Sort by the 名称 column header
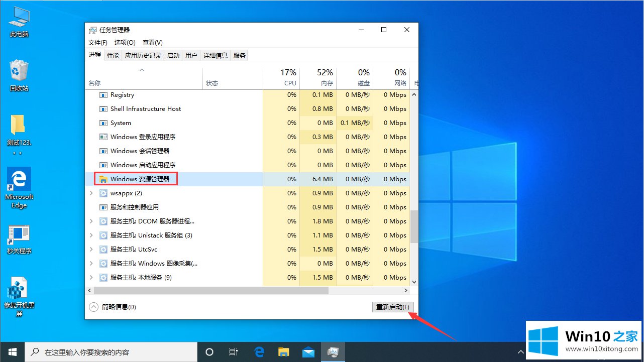Image resolution: width=644 pixels, height=362 pixels. pos(144,78)
